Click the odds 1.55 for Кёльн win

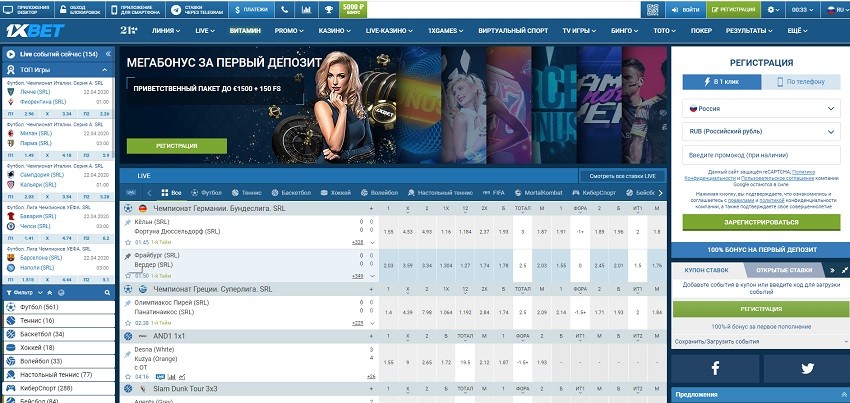pyautogui.click(x=388, y=232)
